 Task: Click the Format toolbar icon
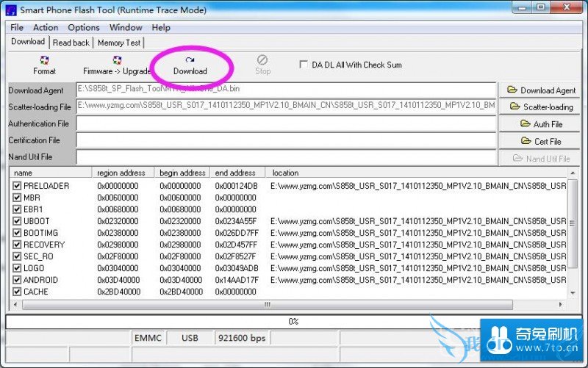44,60
